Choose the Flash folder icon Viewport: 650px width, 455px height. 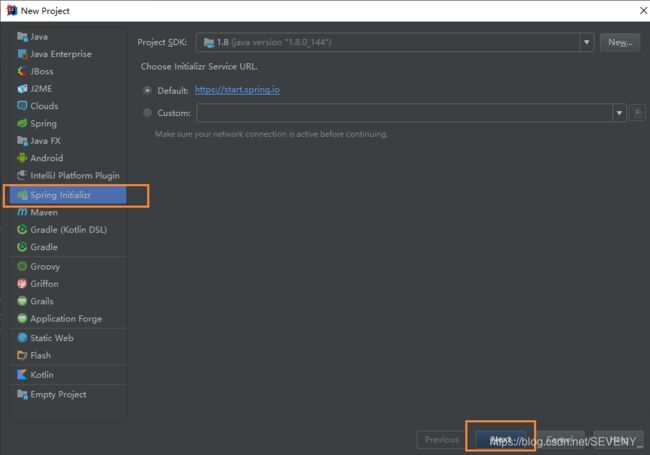pyautogui.click(x=22, y=355)
